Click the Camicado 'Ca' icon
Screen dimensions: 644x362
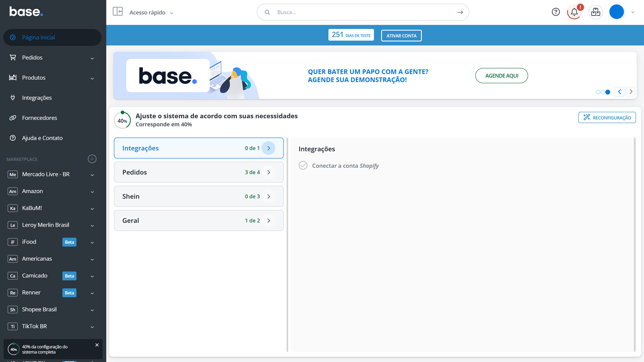[13, 276]
